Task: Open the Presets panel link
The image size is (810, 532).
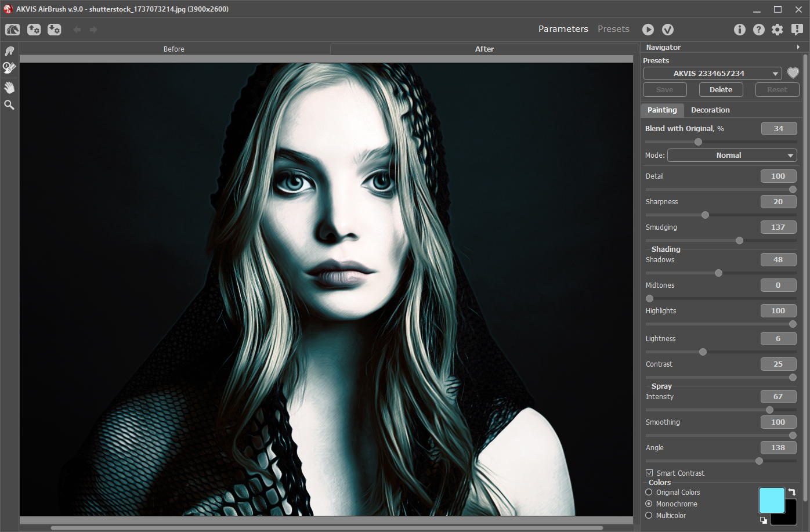Action: (613, 29)
